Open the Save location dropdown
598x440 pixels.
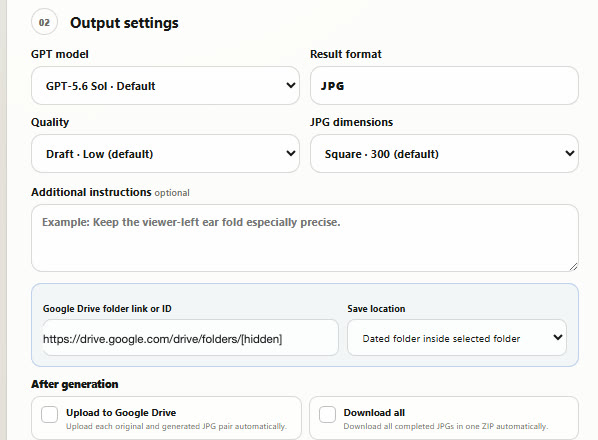point(457,338)
